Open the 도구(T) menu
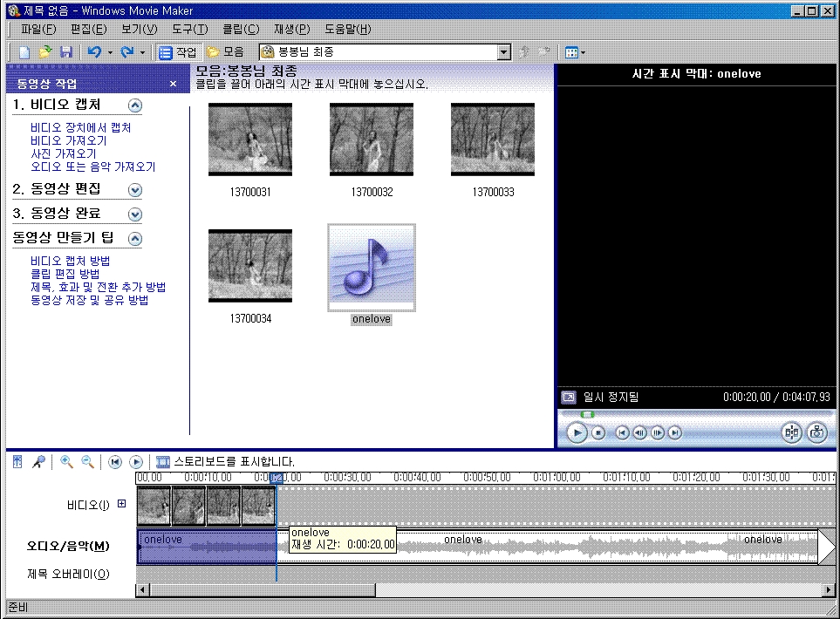 tap(189, 29)
